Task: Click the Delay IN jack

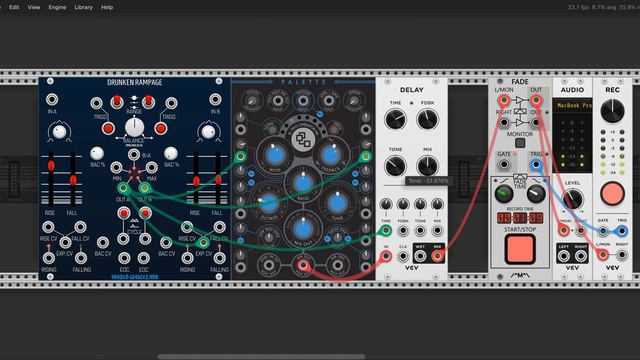Action: pos(386,256)
